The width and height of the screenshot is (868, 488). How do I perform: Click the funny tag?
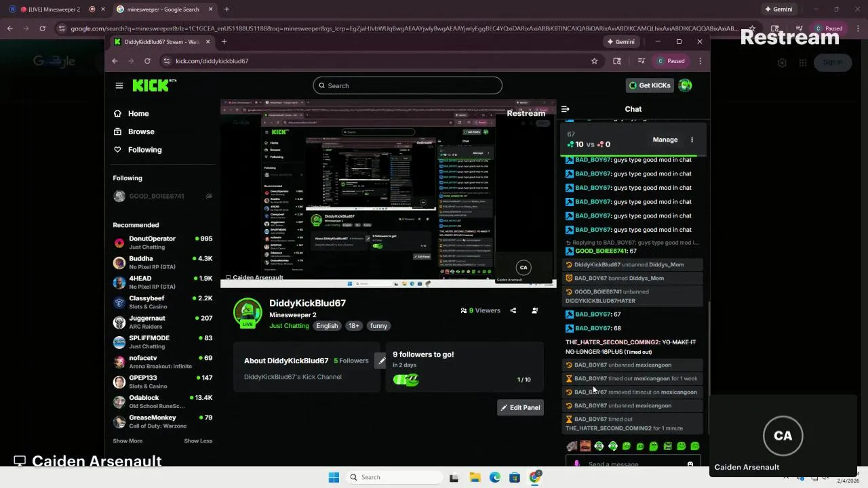[378, 326]
